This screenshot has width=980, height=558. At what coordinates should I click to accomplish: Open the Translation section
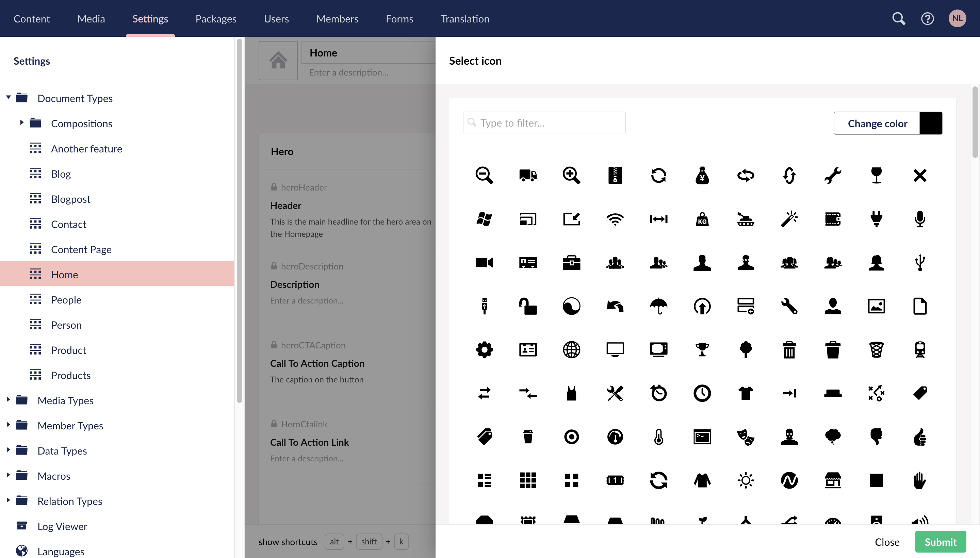[464, 18]
